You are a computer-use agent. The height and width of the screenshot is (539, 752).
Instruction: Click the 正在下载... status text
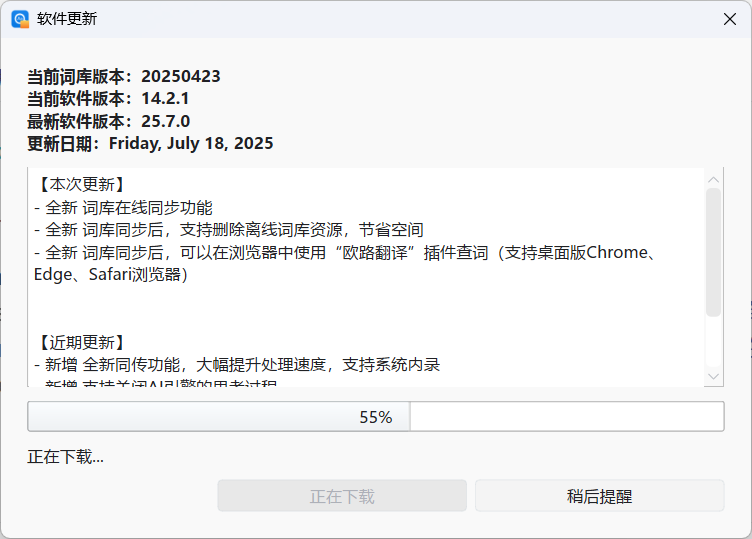[66, 457]
